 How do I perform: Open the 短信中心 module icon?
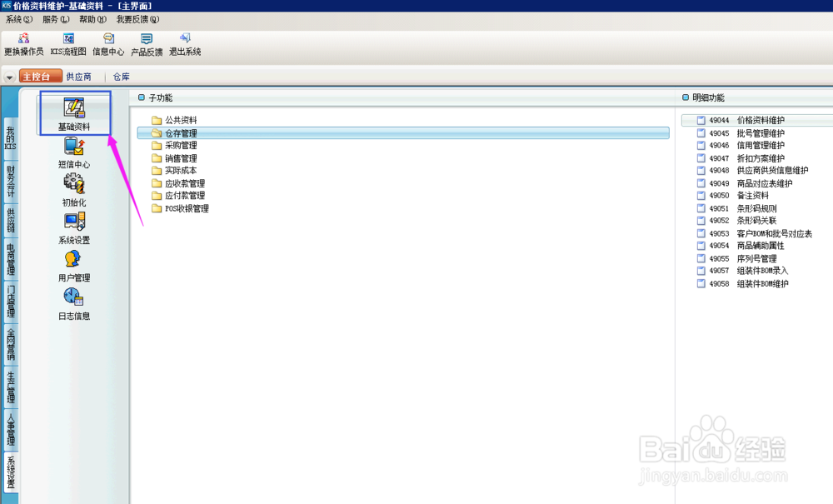[x=74, y=153]
